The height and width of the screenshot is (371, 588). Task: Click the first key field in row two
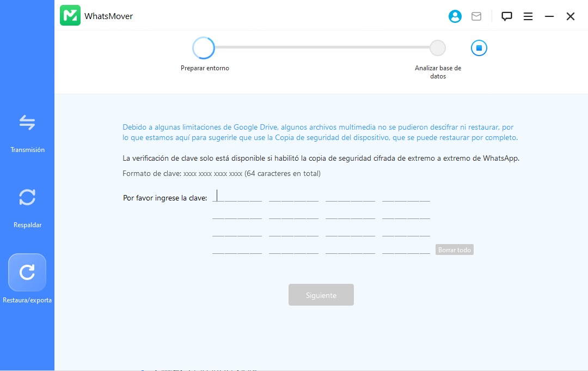(x=237, y=214)
